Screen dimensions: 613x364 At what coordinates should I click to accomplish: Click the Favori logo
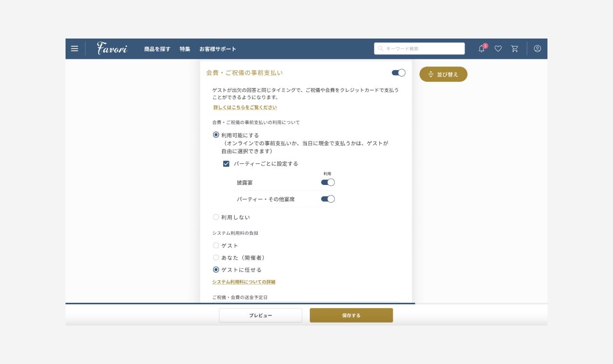[112, 49]
